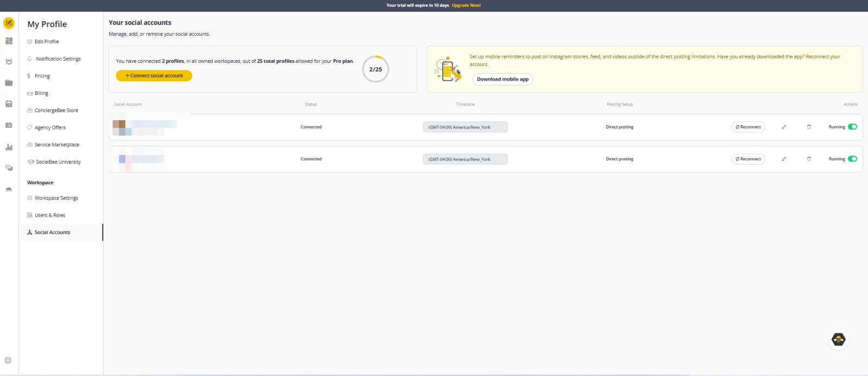Screen dimensions: 868x376
Task: Click the pencil edit icon for second account
Action: [784, 159]
